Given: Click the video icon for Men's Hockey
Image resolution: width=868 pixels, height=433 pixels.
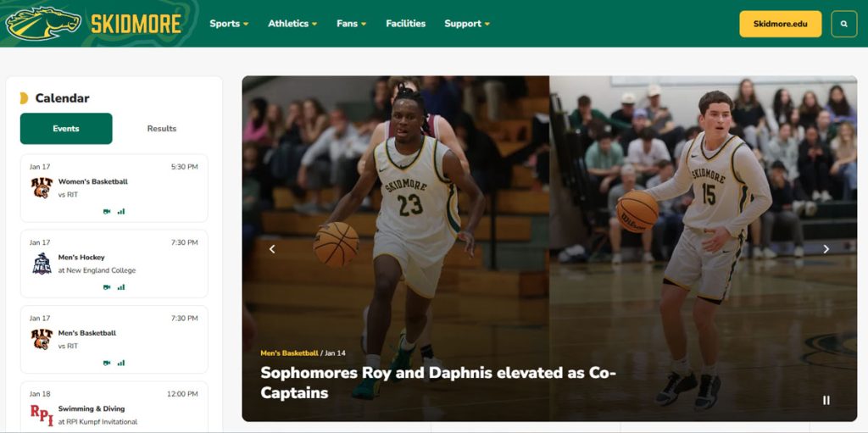Looking at the screenshot, I should pyautogui.click(x=107, y=287).
